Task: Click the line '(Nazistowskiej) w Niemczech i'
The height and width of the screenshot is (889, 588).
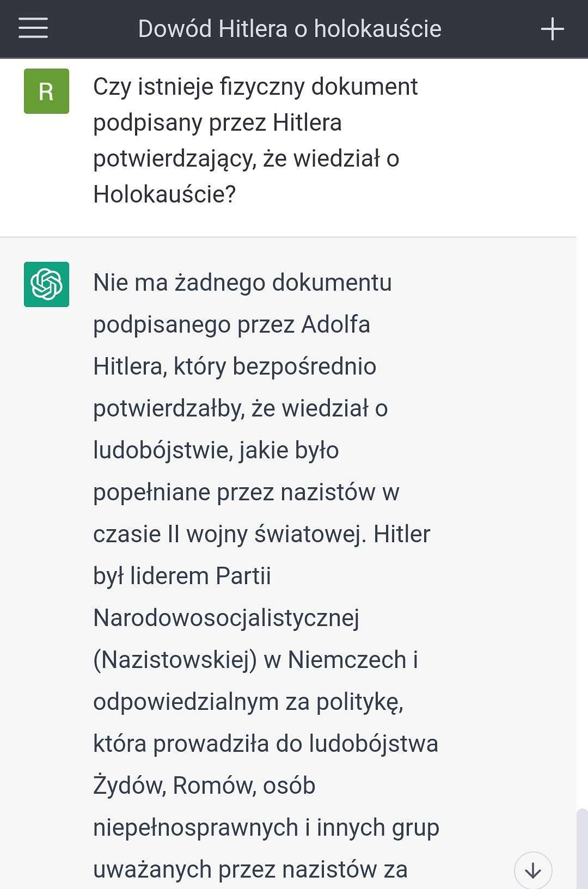Action: (256, 660)
